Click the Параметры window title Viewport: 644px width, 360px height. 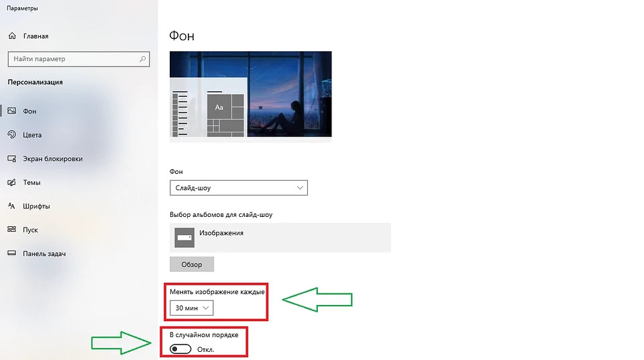coord(22,9)
